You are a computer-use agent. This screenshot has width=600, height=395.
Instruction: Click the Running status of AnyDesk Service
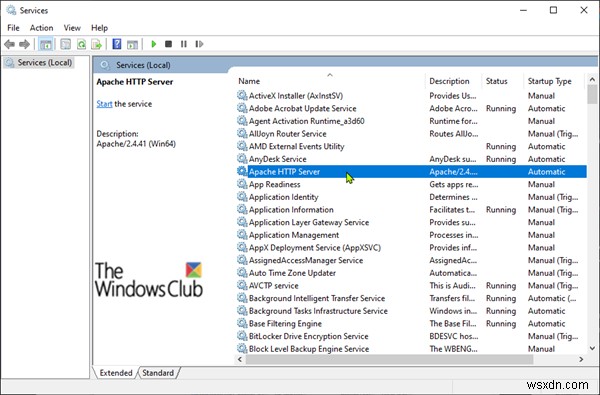[x=501, y=159]
